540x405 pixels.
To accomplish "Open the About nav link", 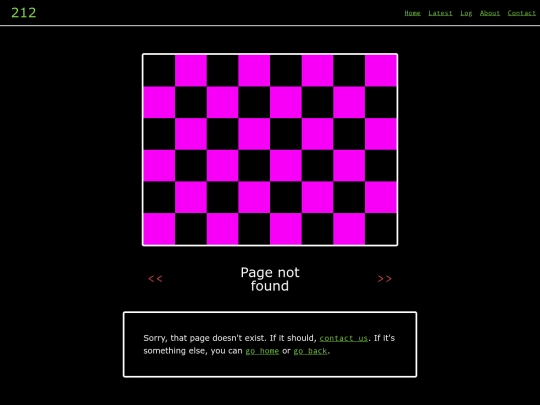I will pos(490,13).
